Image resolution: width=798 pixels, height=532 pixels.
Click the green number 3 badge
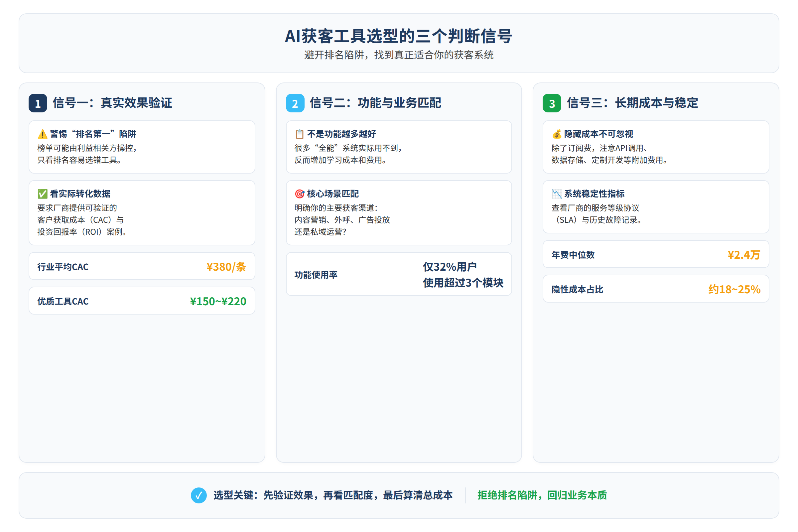(x=552, y=103)
